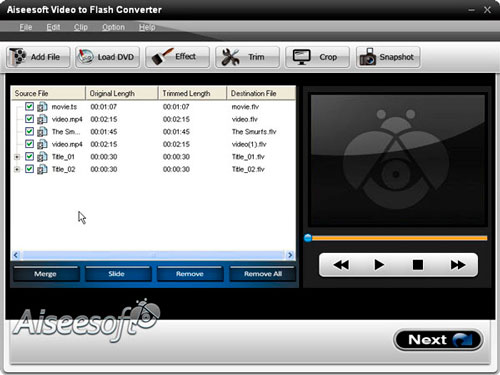
Task: Stop the video preview playback
Action: (x=418, y=265)
